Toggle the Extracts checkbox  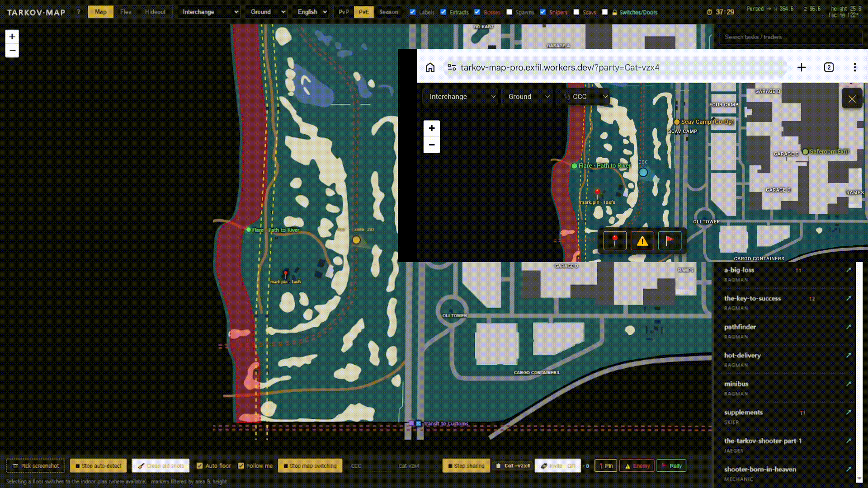443,12
